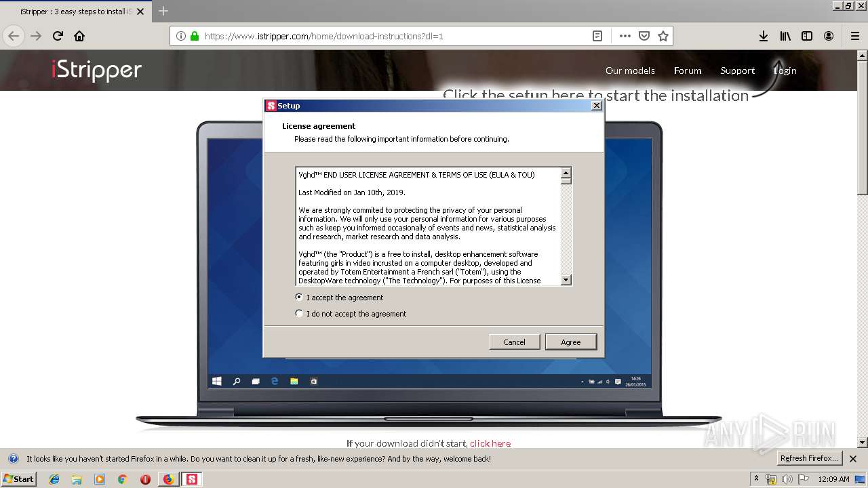The image size is (868, 488).
Task: Open media player icon in taskbar
Action: click(100, 479)
